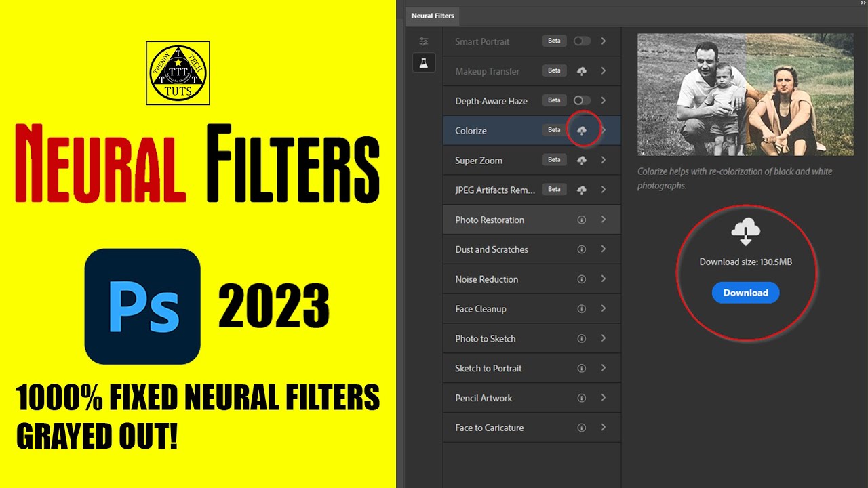Expand Sketch to Portrait chevron arrow

(603, 368)
